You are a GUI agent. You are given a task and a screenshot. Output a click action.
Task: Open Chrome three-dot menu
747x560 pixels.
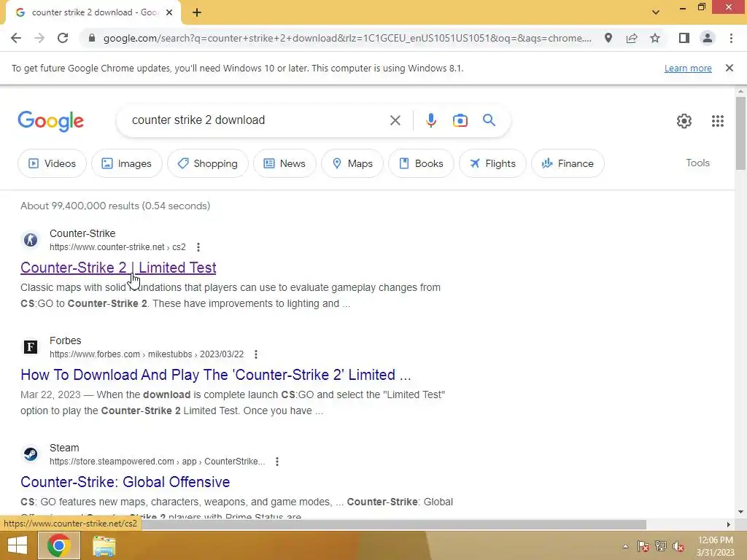point(731,38)
